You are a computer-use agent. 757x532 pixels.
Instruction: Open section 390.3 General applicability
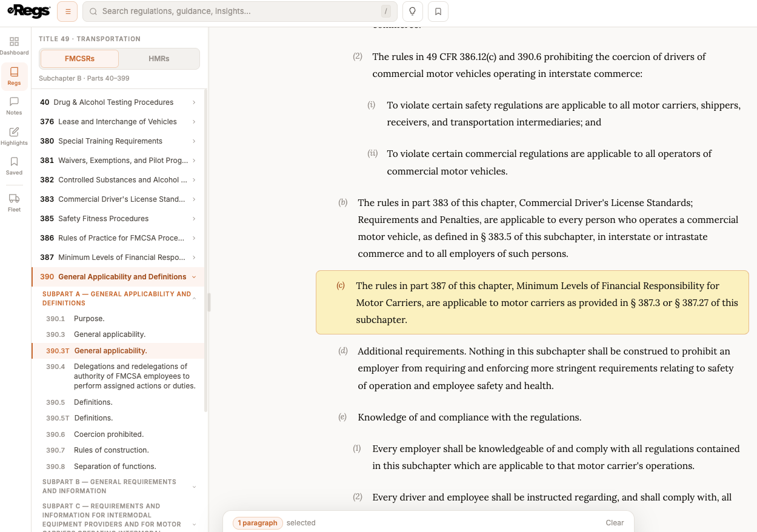118,334
